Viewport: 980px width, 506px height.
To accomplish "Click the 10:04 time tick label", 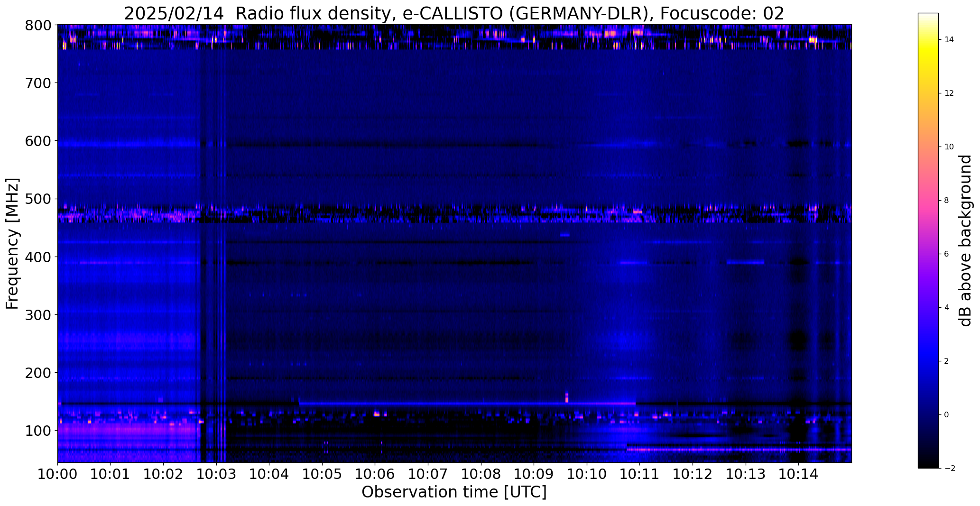I will click(x=269, y=474).
